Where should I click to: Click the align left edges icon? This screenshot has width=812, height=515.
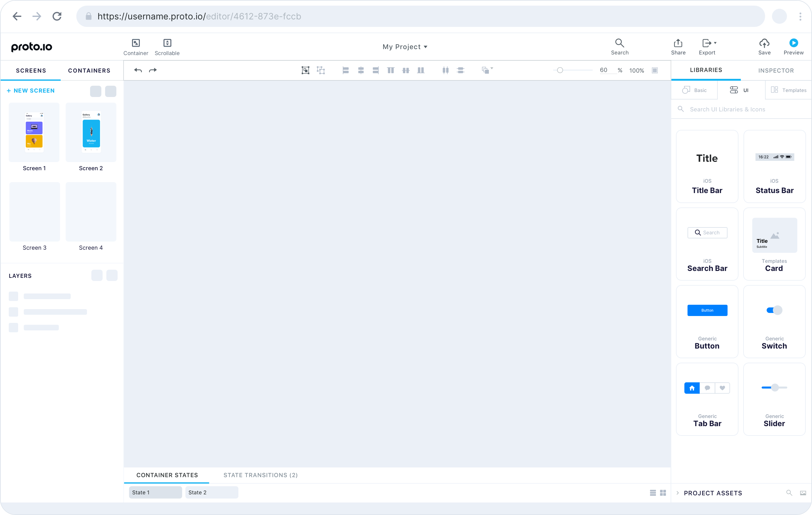tap(345, 70)
